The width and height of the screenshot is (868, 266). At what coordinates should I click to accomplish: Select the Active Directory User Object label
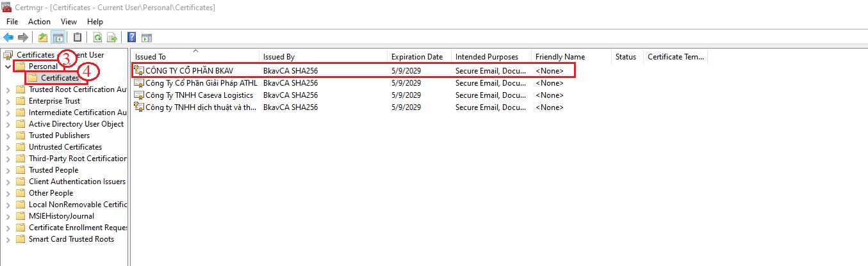(76, 124)
